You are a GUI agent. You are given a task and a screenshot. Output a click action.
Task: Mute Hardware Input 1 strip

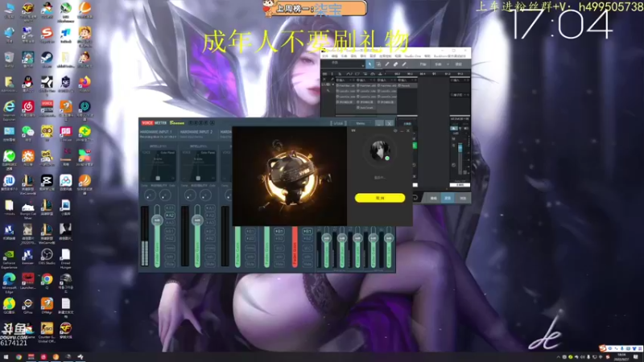pos(170,265)
